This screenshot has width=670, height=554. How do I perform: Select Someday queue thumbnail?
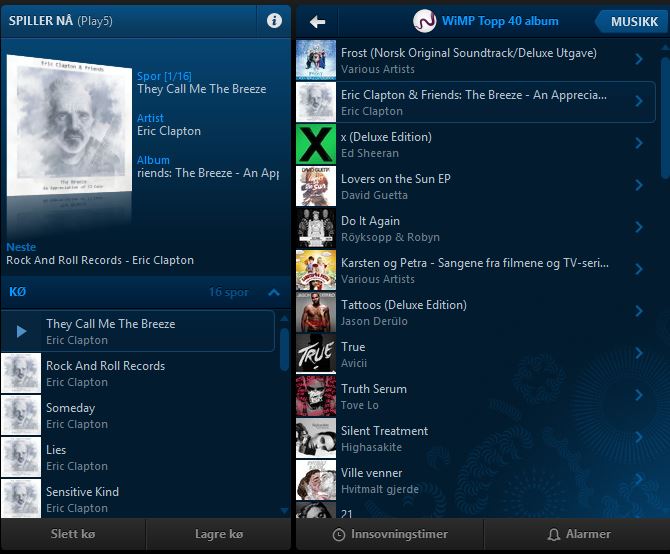pos(21,415)
